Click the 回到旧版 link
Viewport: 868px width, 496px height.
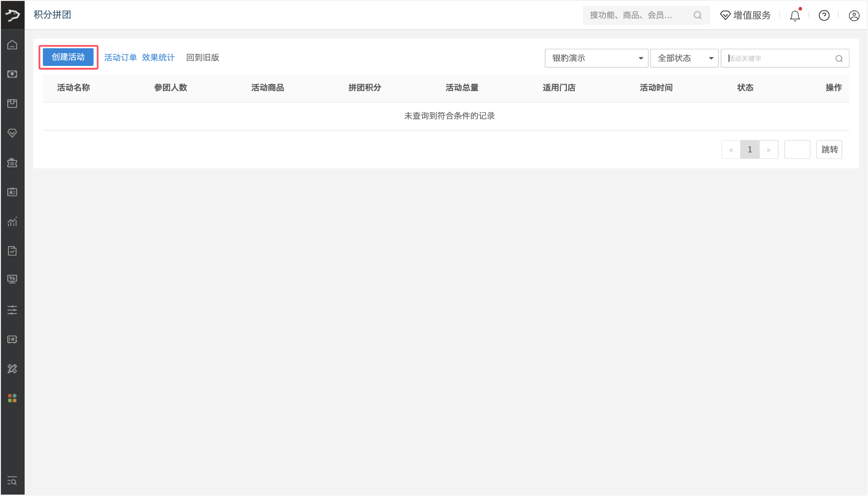(x=203, y=58)
